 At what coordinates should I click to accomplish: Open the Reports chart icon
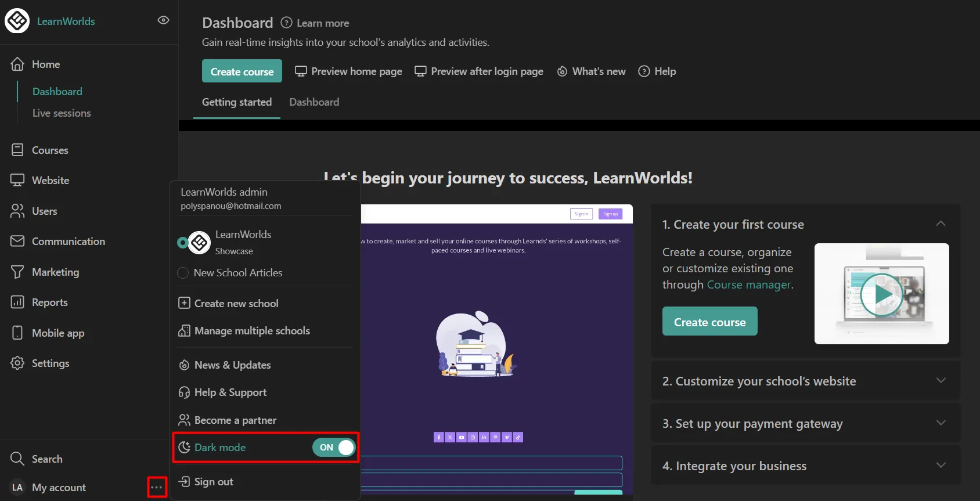click(17, 302)
